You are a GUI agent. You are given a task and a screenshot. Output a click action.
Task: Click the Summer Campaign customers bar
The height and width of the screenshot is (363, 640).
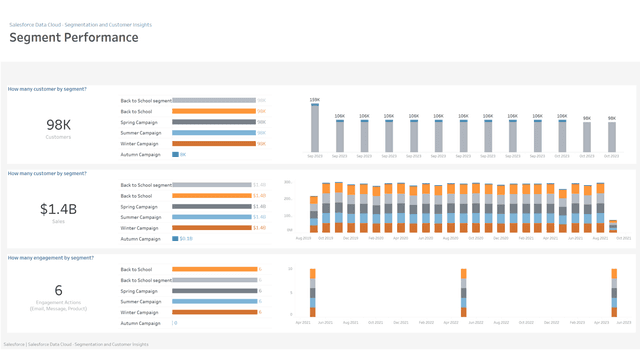click(x=214, y=133)
